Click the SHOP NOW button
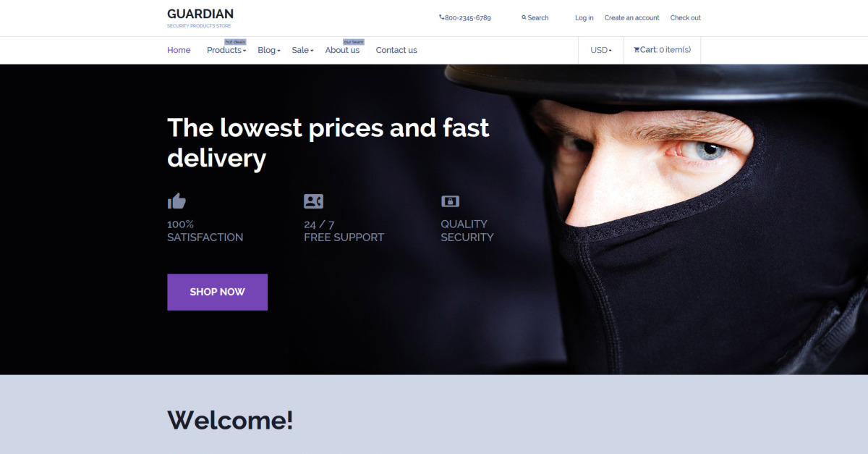868x454 pixels. pyautogui.click(x=217, y=292)
